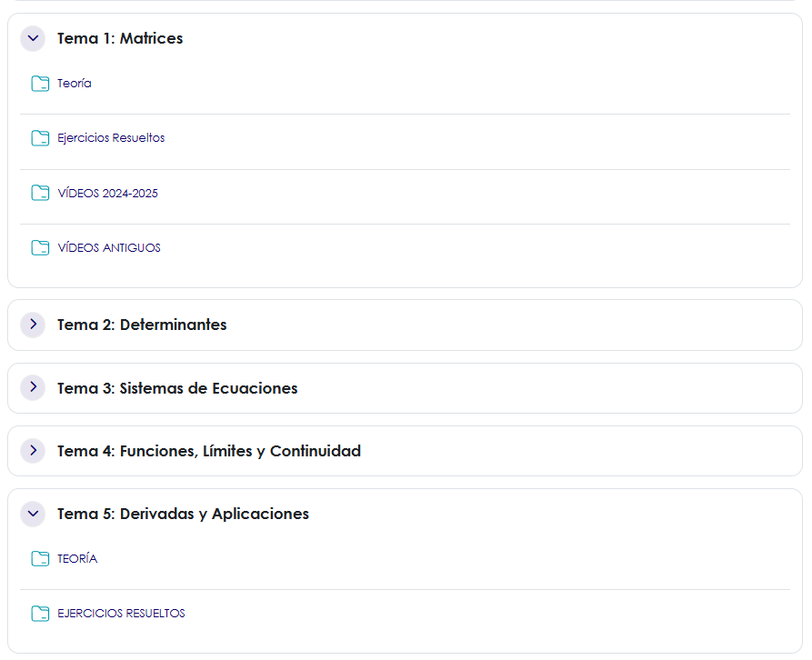Expand Tema 4 section via the chevron button
The height and width of the screenshot is (660, 812).
[x=33, y=450]
